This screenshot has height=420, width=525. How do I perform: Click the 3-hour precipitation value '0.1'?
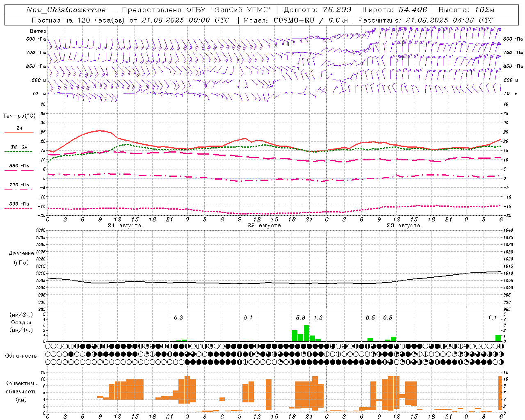(248, 318)
